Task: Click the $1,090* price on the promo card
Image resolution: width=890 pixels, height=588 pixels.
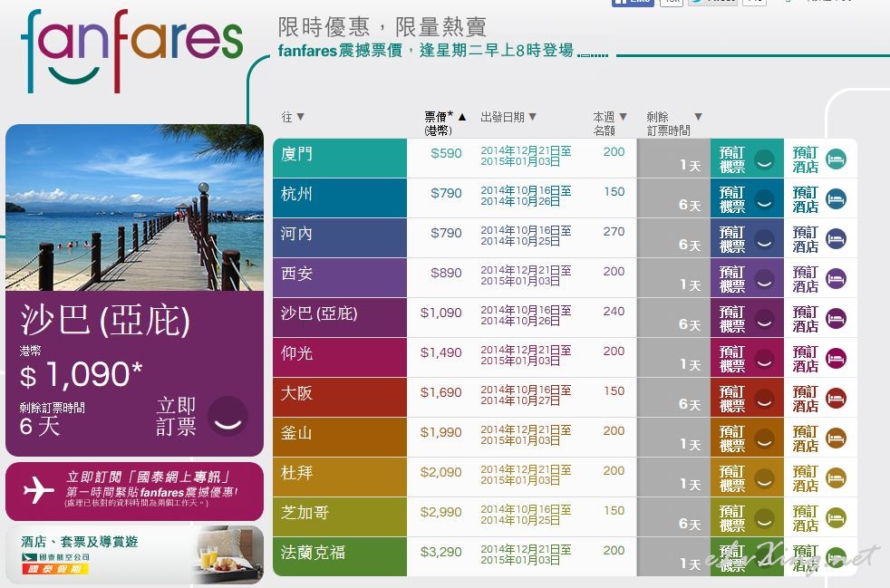Action: click(x=81, y=374)
